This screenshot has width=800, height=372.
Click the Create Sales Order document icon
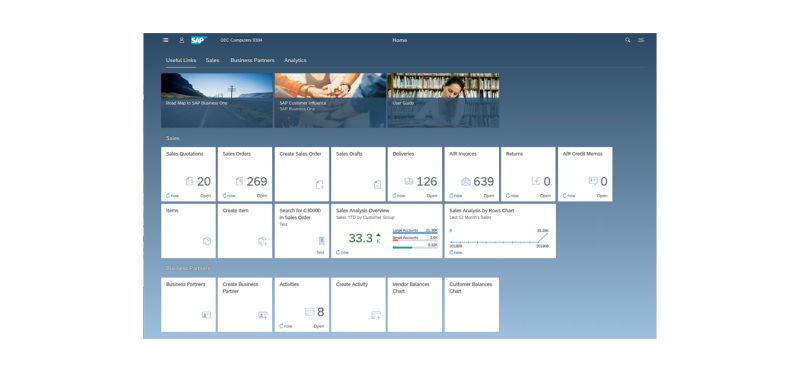coord(320,185)
